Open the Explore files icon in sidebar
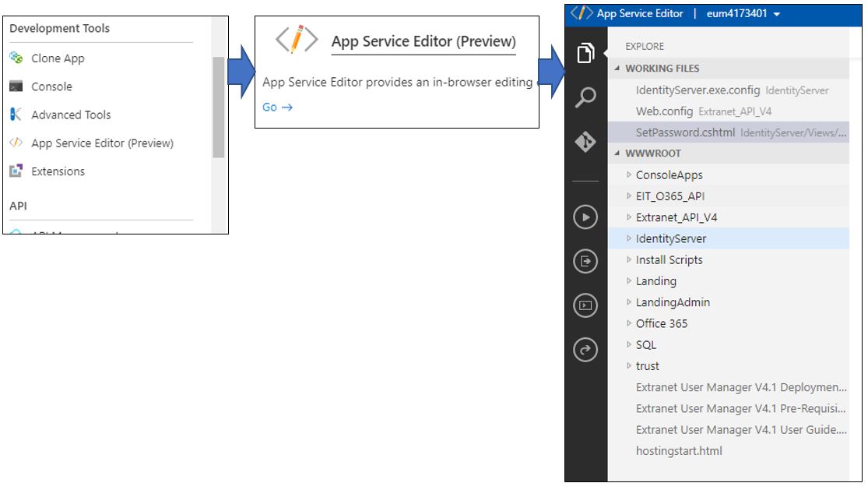 point(585,53)
